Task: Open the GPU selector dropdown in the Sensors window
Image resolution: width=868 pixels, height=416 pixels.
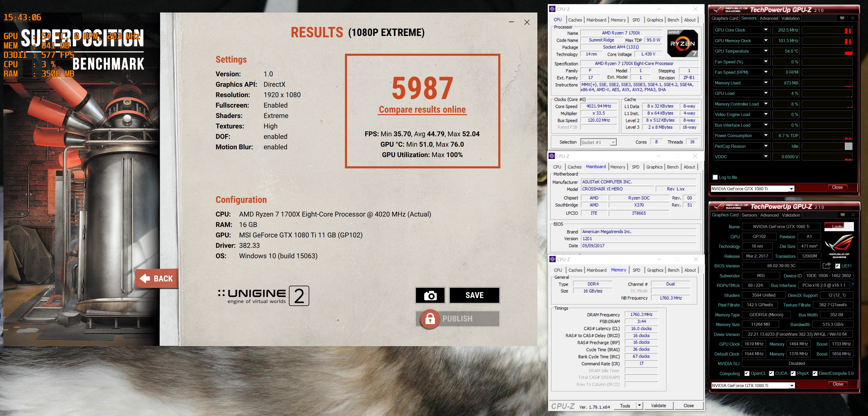Action: tap(791, 189)
